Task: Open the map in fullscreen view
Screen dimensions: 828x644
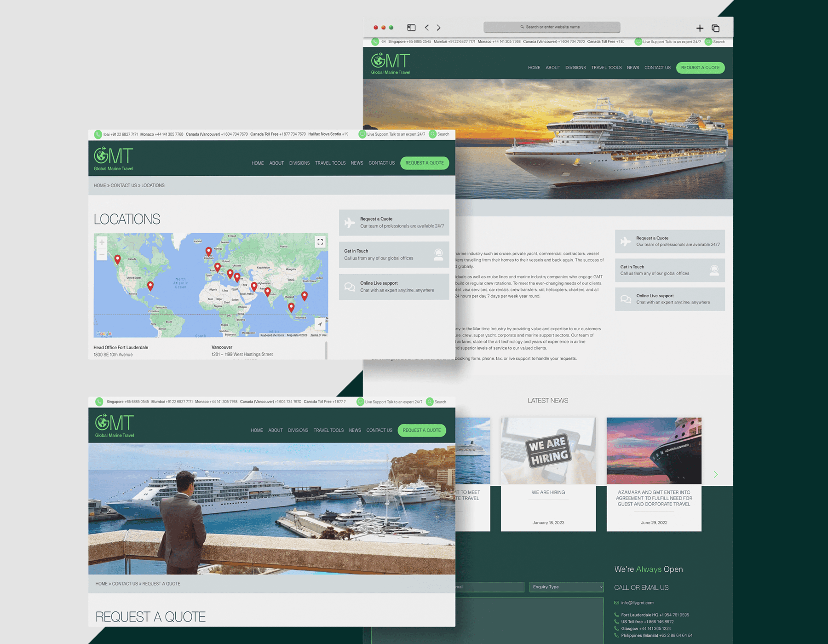Action: click(x=320, y=241)
